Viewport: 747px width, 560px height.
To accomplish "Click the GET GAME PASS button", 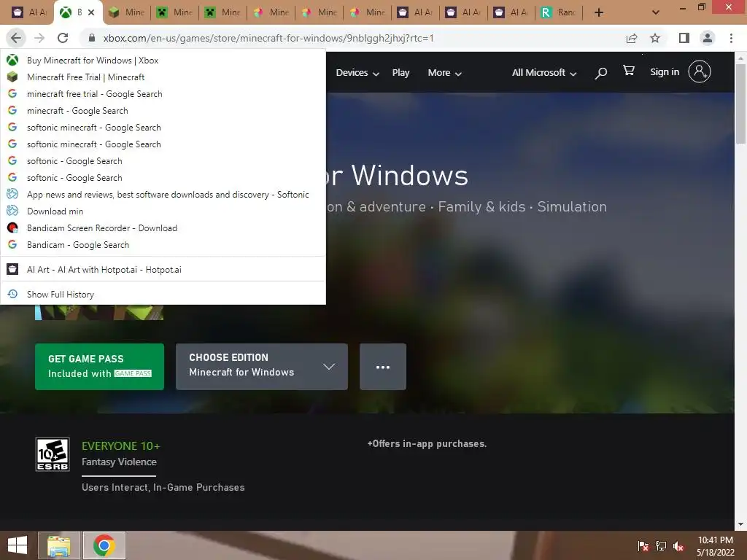I will point(99,367).
